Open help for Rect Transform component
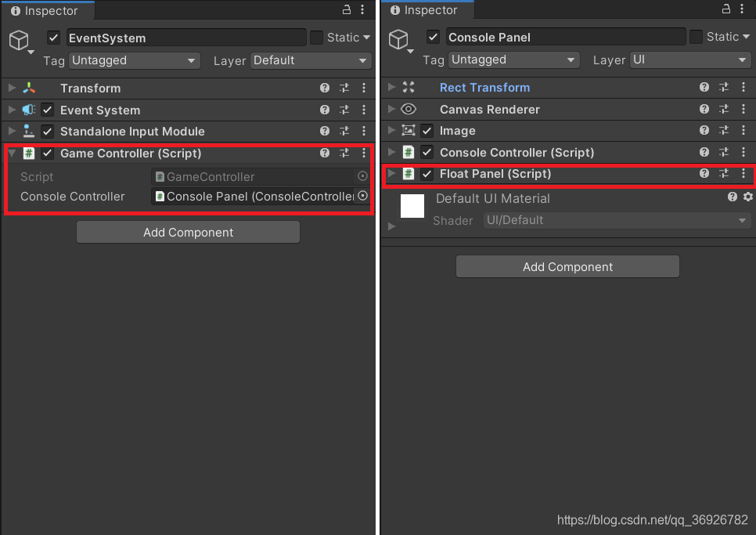The height and width of the screenshot is (535, 756). coord(704,87)
